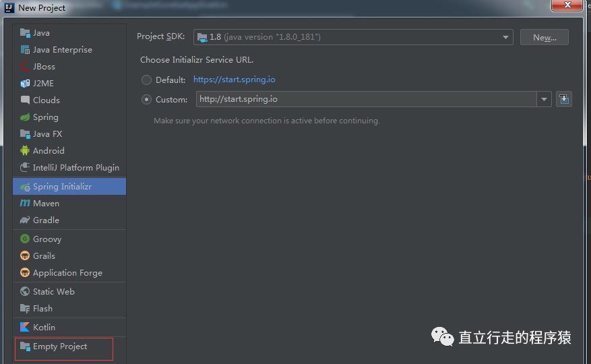Select JBoss project type label

click(x=44, y=66)
